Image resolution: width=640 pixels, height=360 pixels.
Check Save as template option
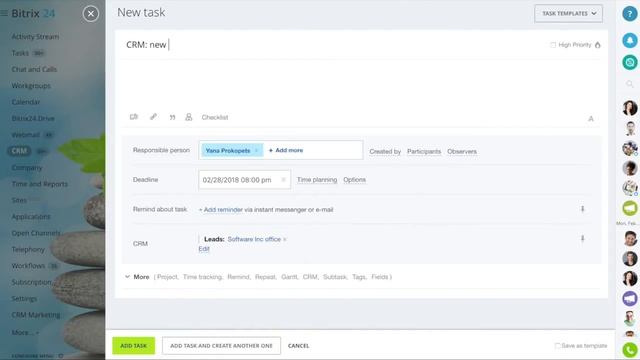557,346
